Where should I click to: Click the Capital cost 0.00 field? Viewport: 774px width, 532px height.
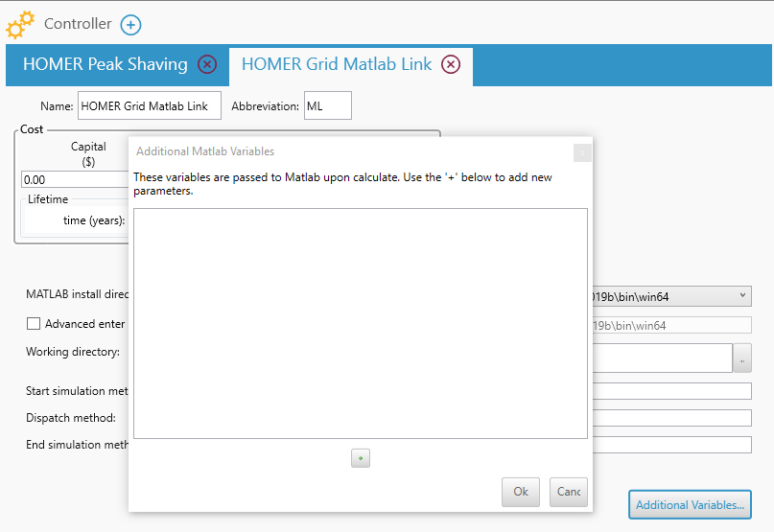75,179
